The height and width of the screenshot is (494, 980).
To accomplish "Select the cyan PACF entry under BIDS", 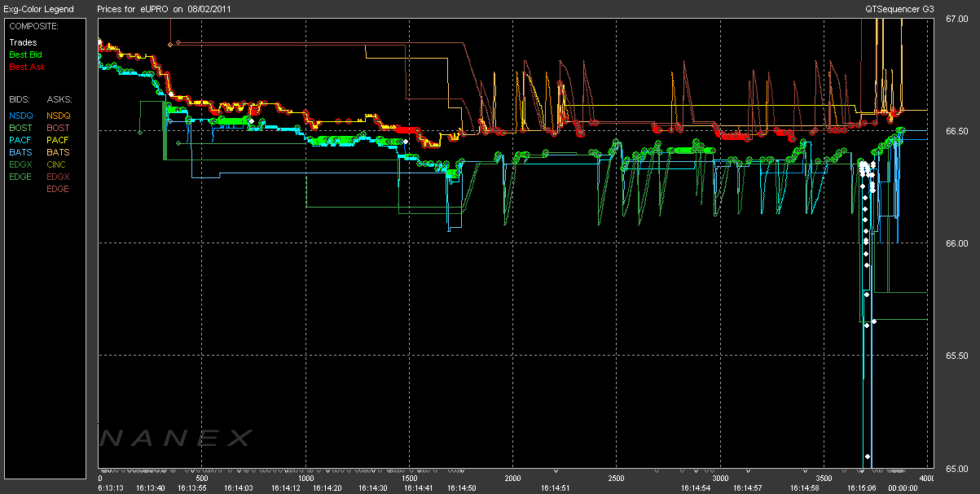I will (x=21, y=140).
